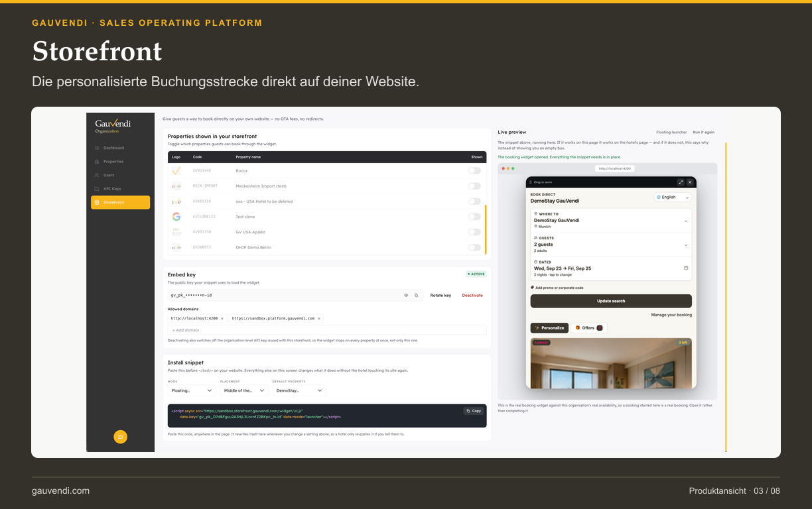Open the Placement dropdown
812x509 pixels.
coord(244,391)
